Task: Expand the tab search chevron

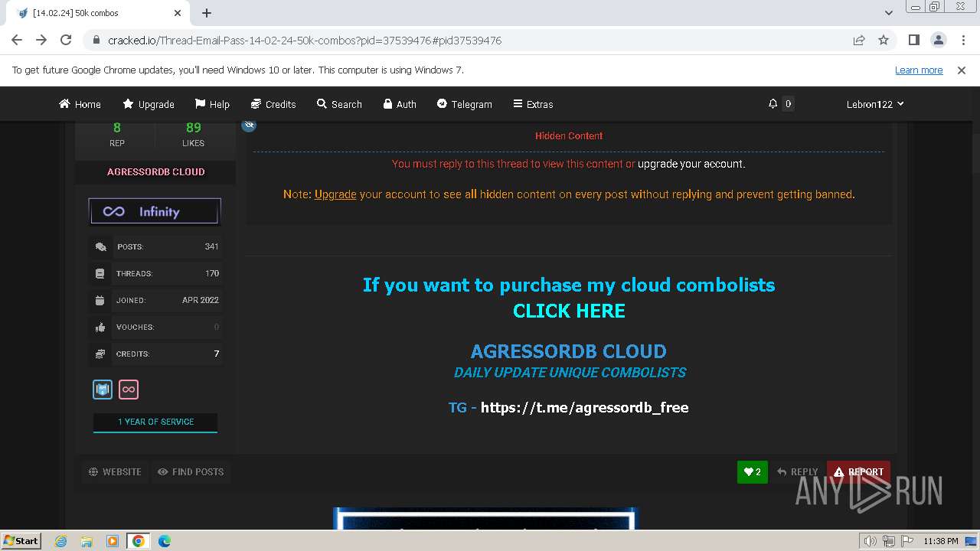Action: click(889, 13)
